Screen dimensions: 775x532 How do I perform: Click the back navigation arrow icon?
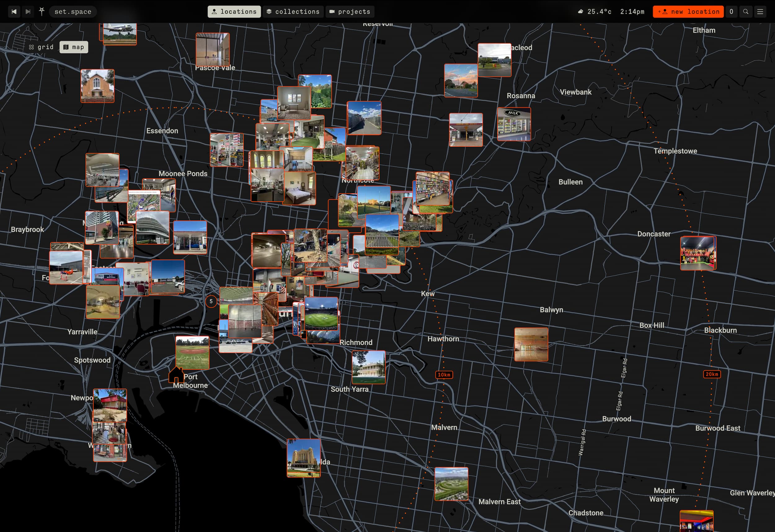[x=14, y=12]
